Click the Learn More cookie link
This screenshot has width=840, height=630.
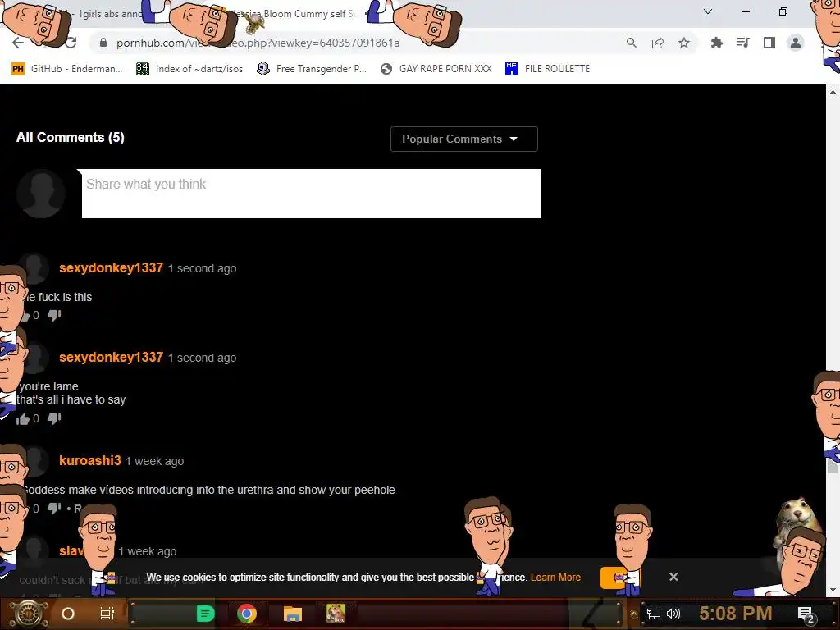(x=555, y=577)
